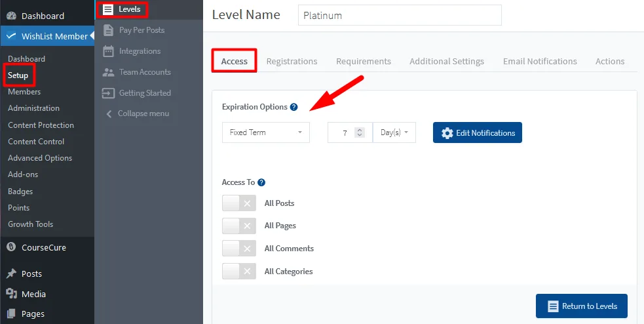Open the CourseCure menu label

point(43,247)
